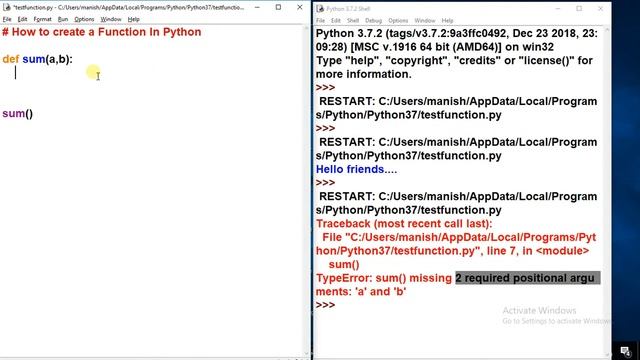Screen dimensions: 640x360
Task: Open the Options menu in the editor window
Action: point(84,19)
